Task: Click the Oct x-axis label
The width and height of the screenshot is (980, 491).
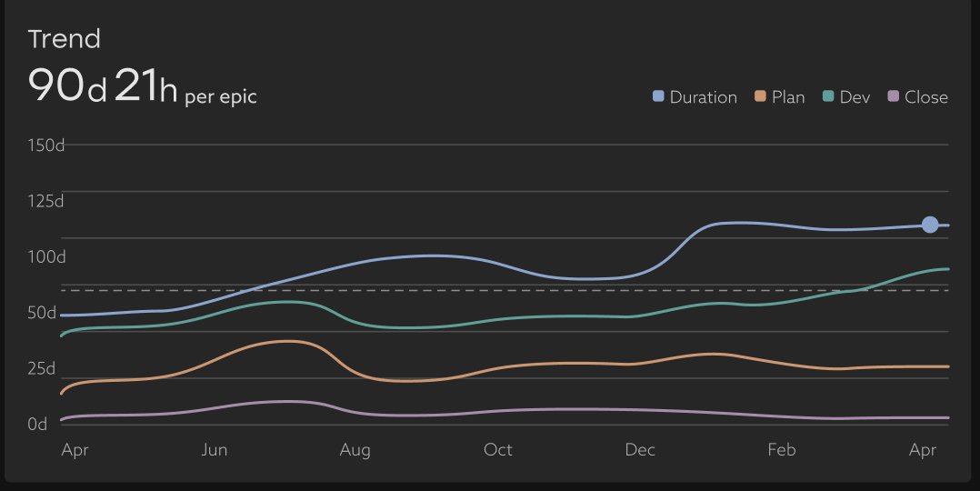Action: pos(498,450)
